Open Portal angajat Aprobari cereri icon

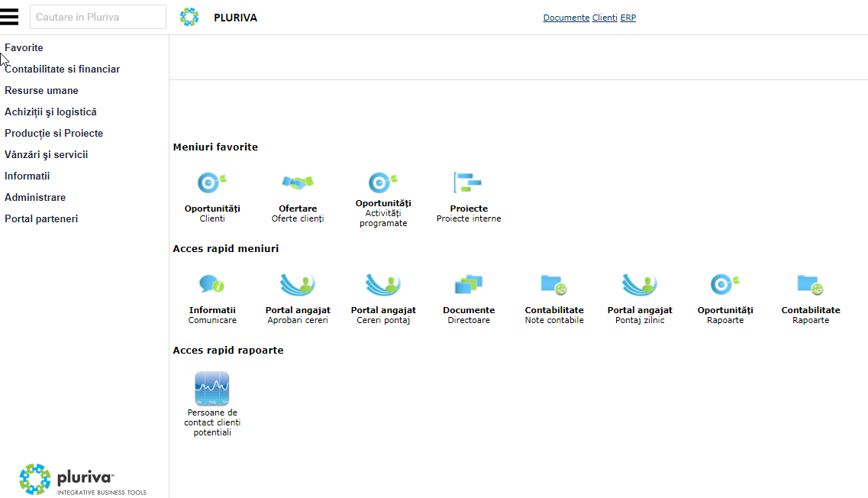pos(298,284)
